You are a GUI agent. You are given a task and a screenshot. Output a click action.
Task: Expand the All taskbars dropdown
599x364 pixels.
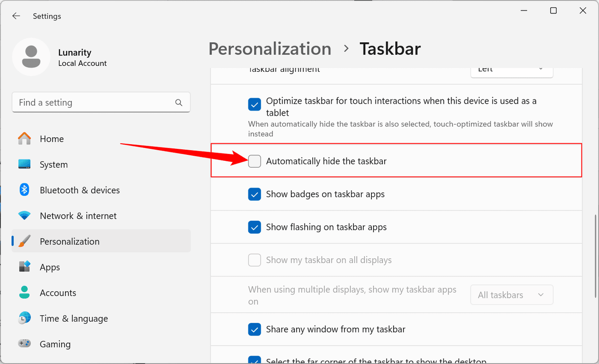coord(511,295)
